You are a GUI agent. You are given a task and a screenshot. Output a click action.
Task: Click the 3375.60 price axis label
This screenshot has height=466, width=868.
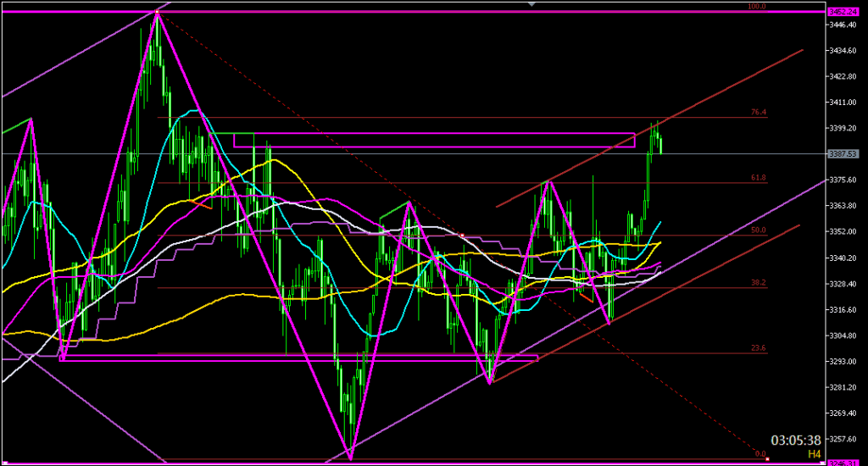(842, 180)
